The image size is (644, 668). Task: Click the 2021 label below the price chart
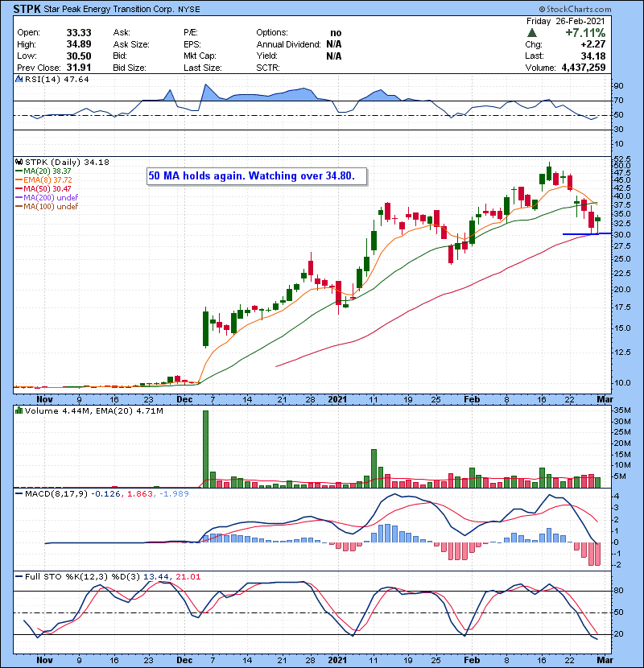tap(337, 400)
